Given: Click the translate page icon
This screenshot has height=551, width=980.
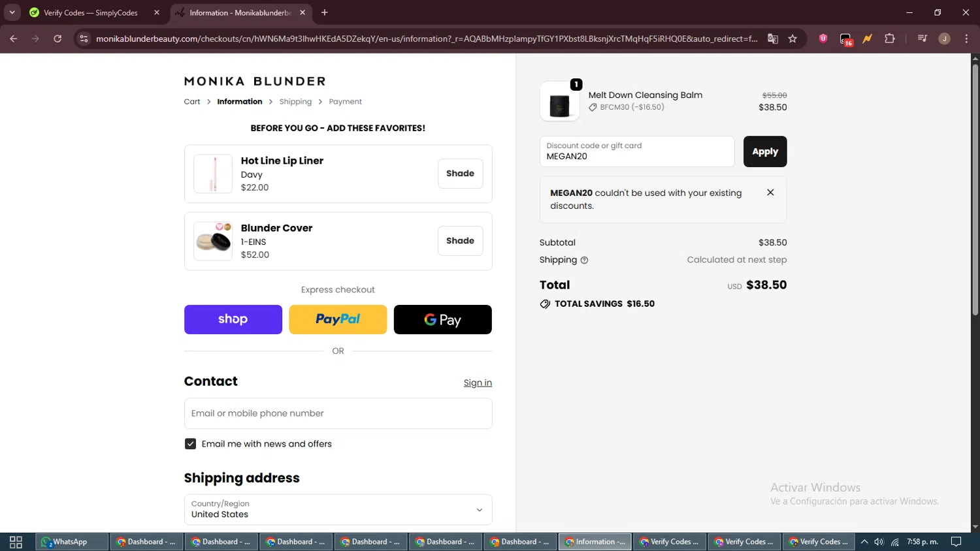Looking at the screenshot, I should point(773,39).
